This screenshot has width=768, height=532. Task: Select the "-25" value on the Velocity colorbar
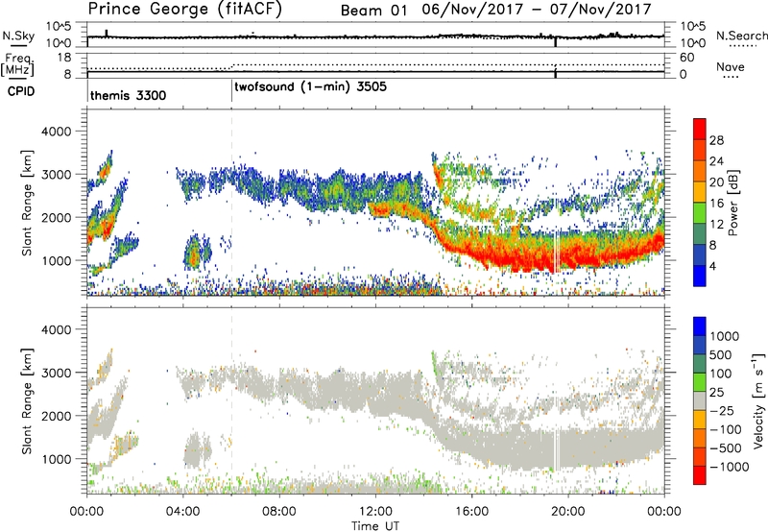pos(722,410)
